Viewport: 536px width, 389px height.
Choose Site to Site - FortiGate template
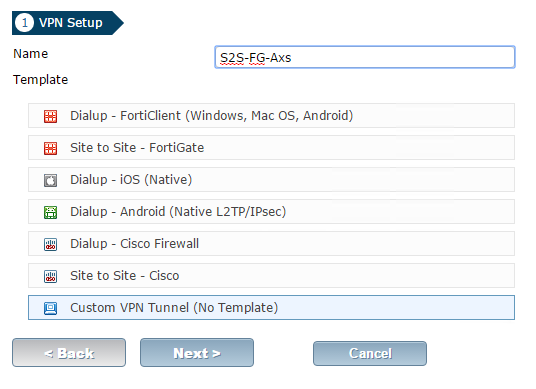tap(271, 148)
